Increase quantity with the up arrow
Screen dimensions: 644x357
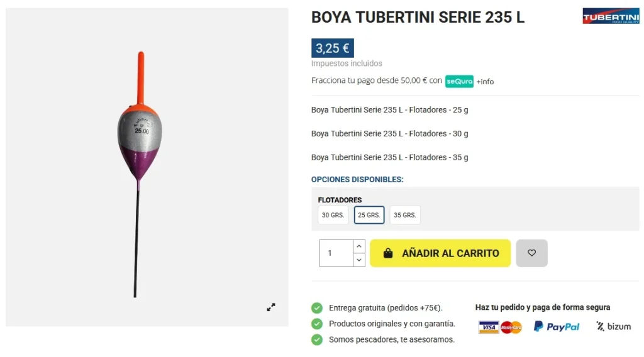click(358, 246)
